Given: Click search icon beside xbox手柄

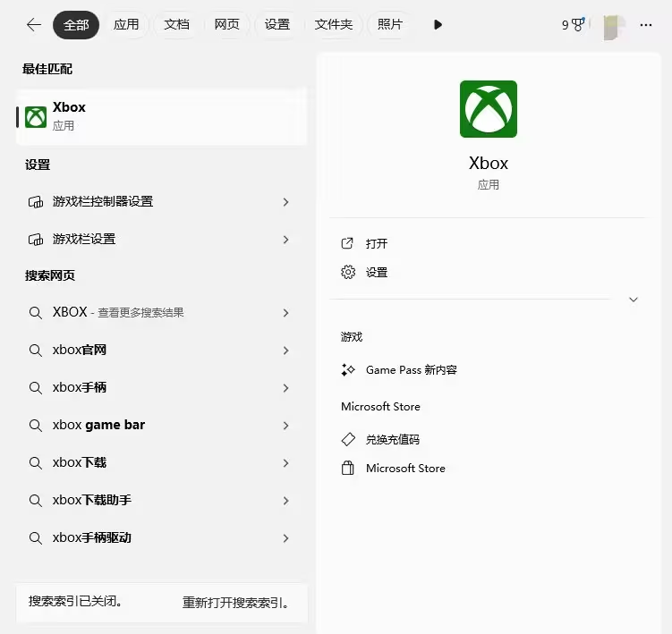Looking at the screenshot, I should [36, 388].
